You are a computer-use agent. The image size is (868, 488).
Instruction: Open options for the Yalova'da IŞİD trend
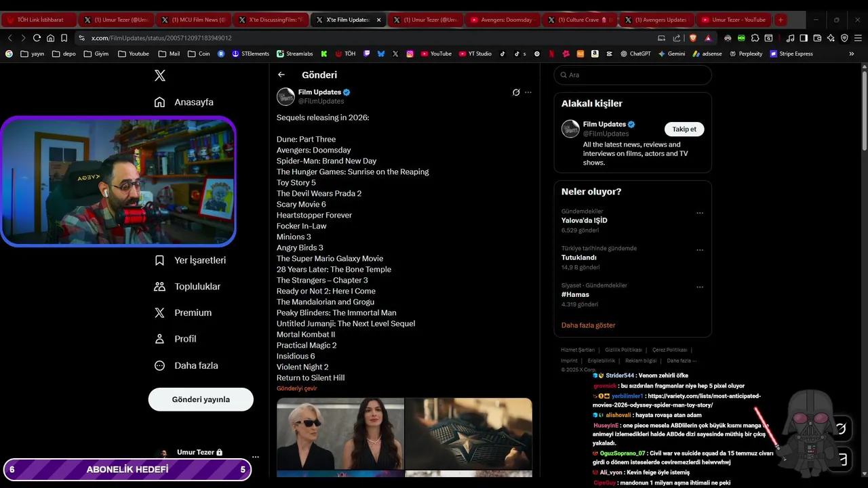click(x=700, y=213)
